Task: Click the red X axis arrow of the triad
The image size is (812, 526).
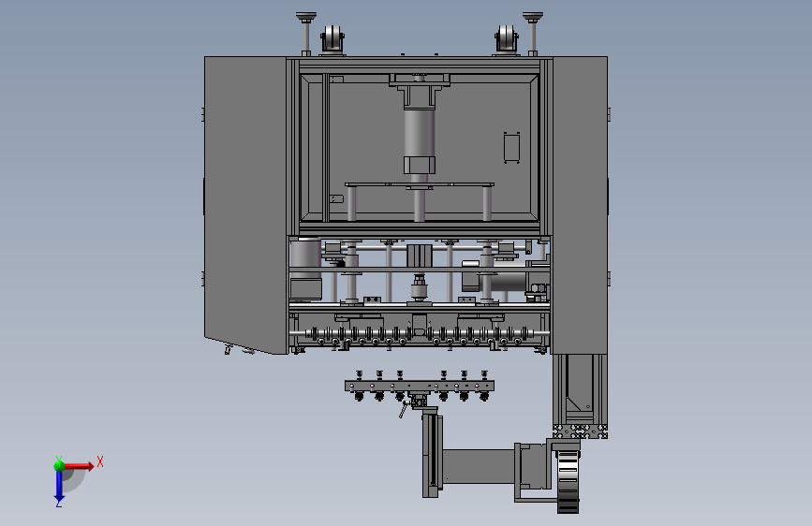Action: tap(80, 466)
